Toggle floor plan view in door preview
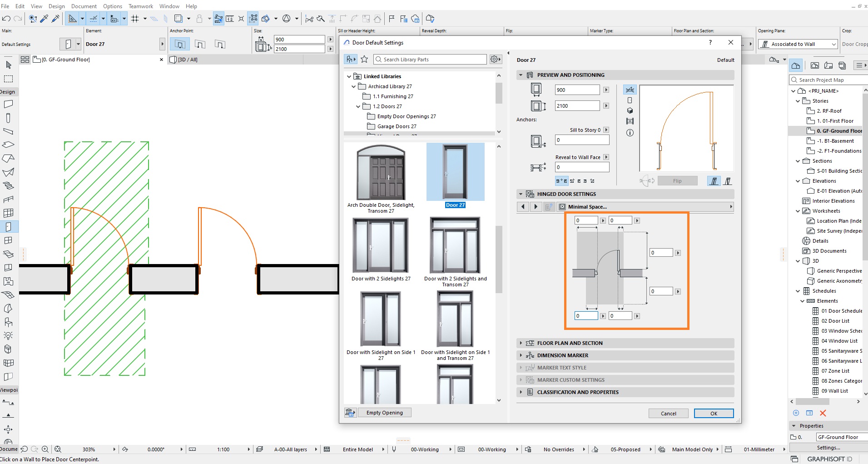The height and width of the screenshot is (464, 868). (x=630, y=90)
